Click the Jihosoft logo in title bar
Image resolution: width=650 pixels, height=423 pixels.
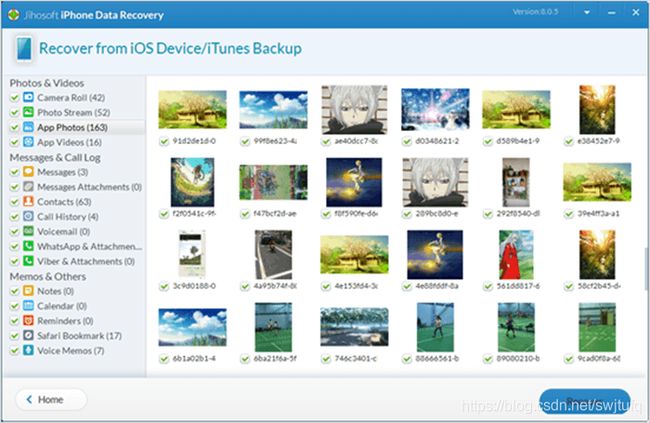14,15
